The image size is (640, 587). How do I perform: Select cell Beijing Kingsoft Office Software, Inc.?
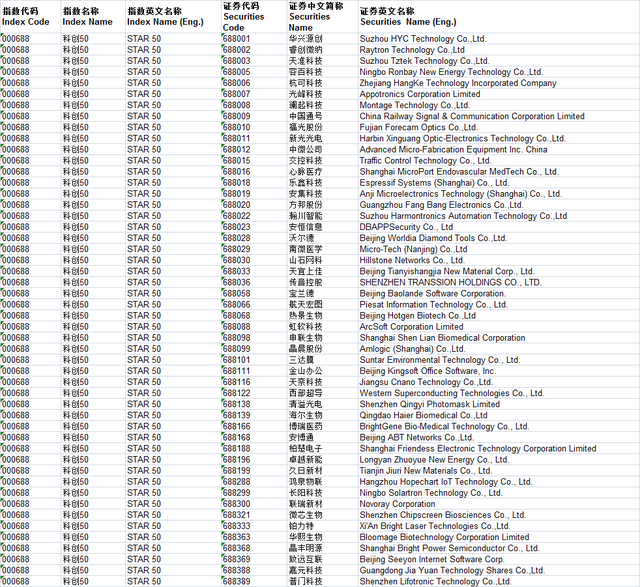click(x=498, y=371)
